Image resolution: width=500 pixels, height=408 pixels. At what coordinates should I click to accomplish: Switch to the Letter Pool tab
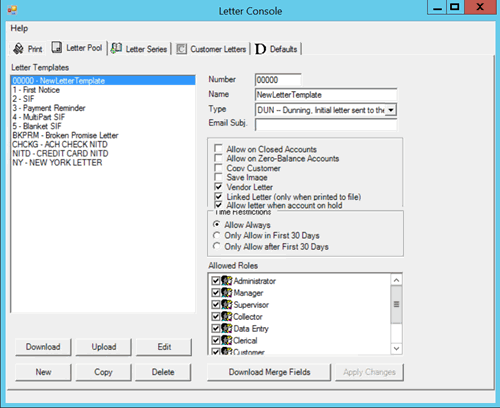[x=77, y=48]
